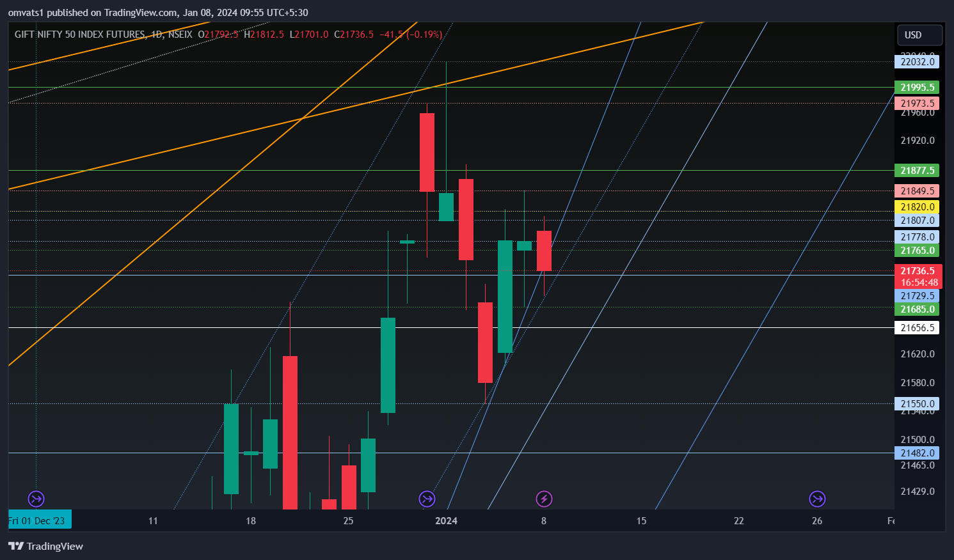The height and width of the screenshot is (560, 954).
Task: Select the white 21656.5 price label
Action: (x=917, y=328)
